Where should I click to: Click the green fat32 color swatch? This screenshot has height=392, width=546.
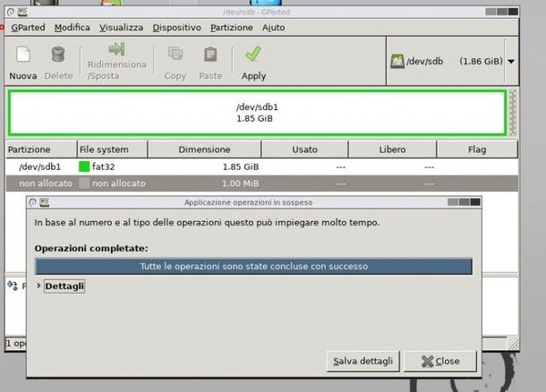click(x=84, y=166)
